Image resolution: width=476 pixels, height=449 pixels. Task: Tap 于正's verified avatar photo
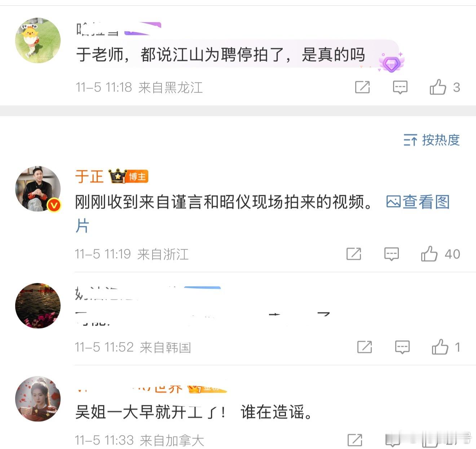[x=38, y=189]
